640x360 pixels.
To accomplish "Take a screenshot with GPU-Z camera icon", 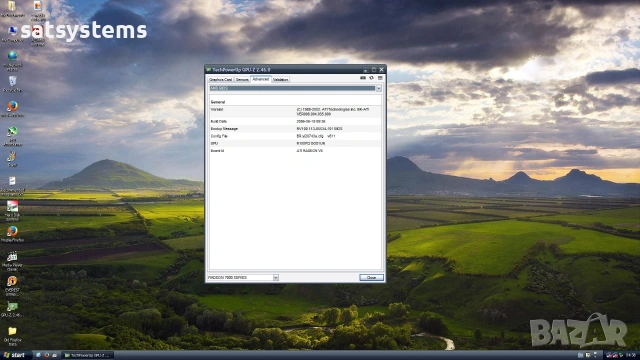I will coord(363,78).
